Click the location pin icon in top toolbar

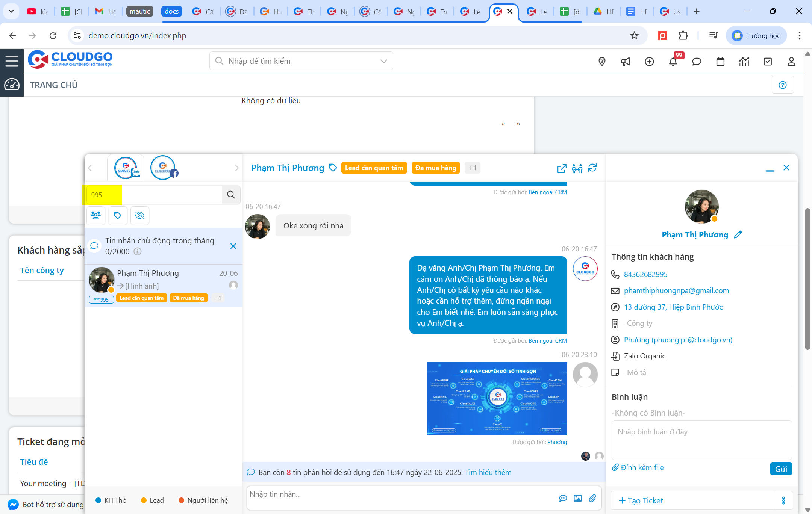[602, 61]
